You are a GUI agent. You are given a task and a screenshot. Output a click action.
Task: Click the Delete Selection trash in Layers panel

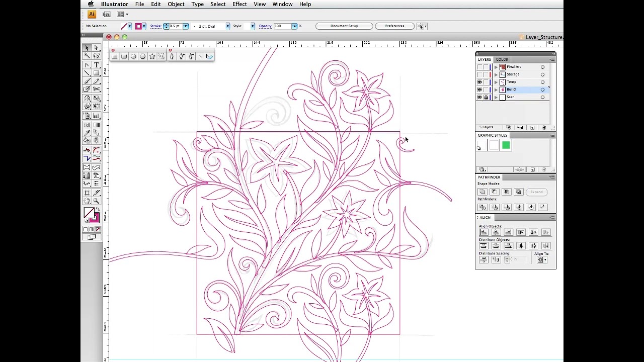coord(544,128)
